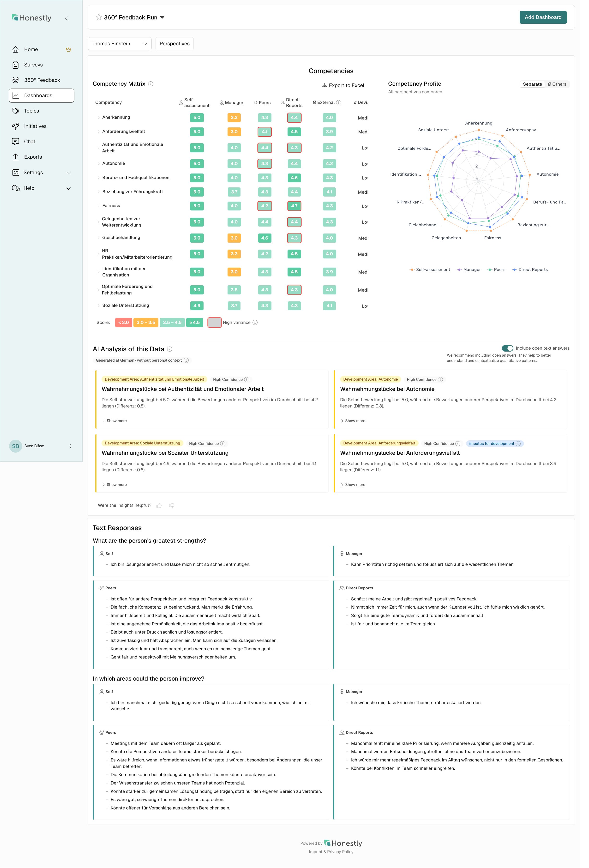
Task: Click the High variance info icon
Action: point(255,323)
